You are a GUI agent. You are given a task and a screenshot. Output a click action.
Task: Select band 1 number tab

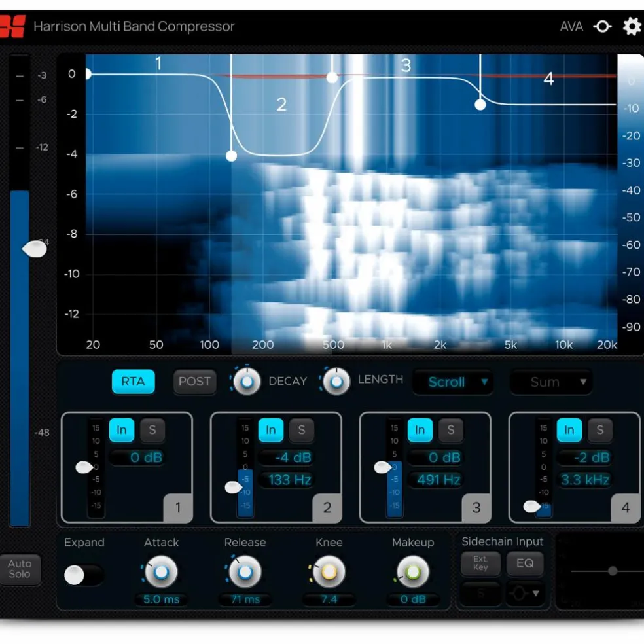(x=178, y=508)
